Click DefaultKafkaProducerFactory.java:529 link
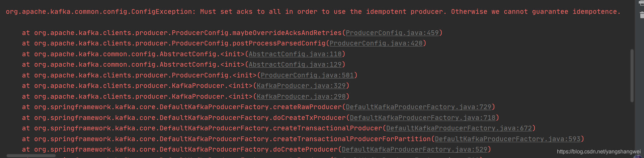Screen dimensions: 644x158 414,149
